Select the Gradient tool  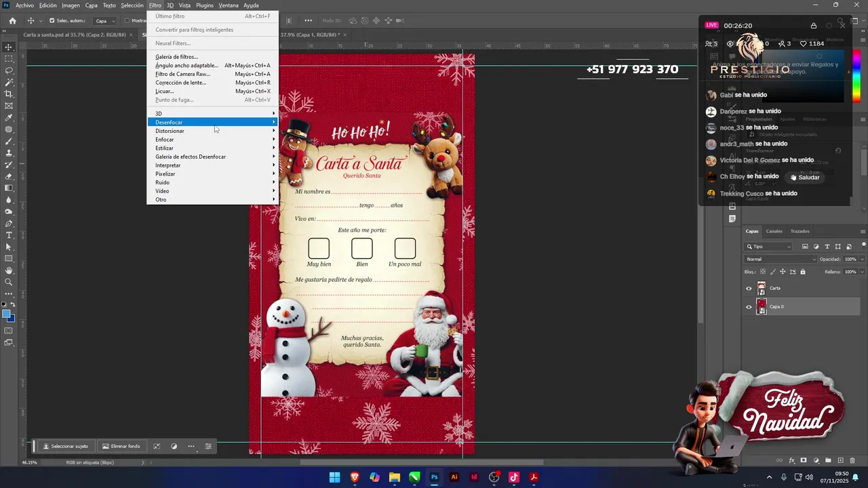tap(9, 188)
